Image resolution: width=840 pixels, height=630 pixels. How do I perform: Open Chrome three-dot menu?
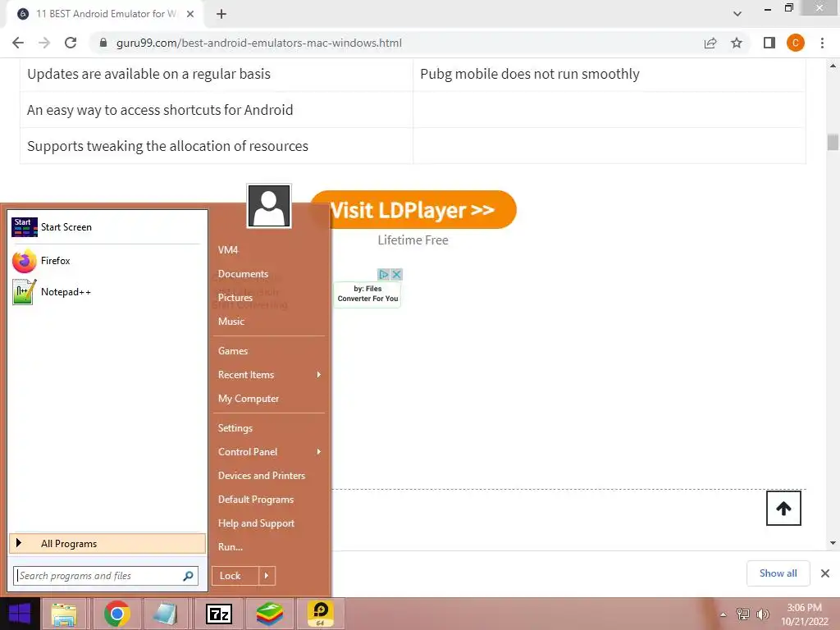pos(822,43)
